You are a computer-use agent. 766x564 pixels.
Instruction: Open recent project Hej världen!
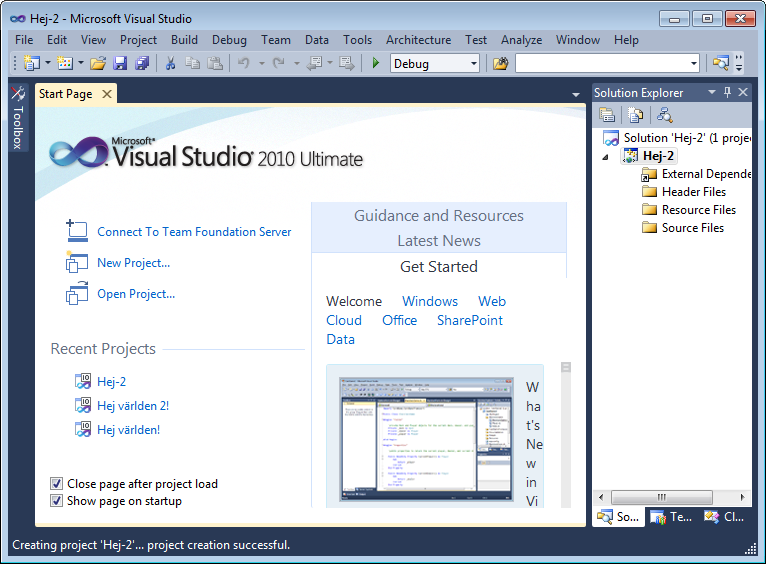(128, 430)
